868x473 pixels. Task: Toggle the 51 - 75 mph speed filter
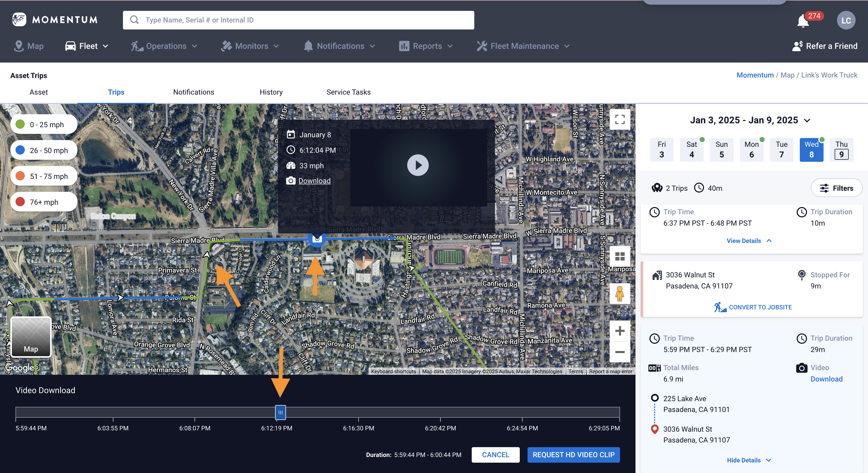click(x=44, y=176)
